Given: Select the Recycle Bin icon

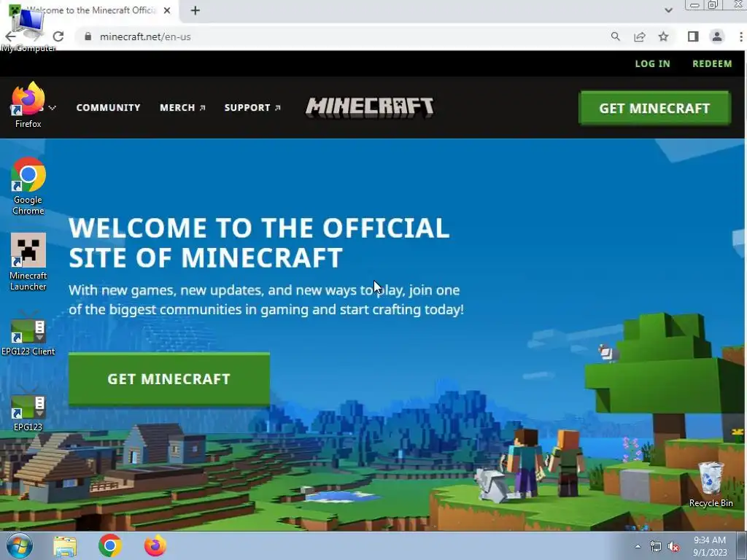Looking at the screenshot, I should coord(711,484).
